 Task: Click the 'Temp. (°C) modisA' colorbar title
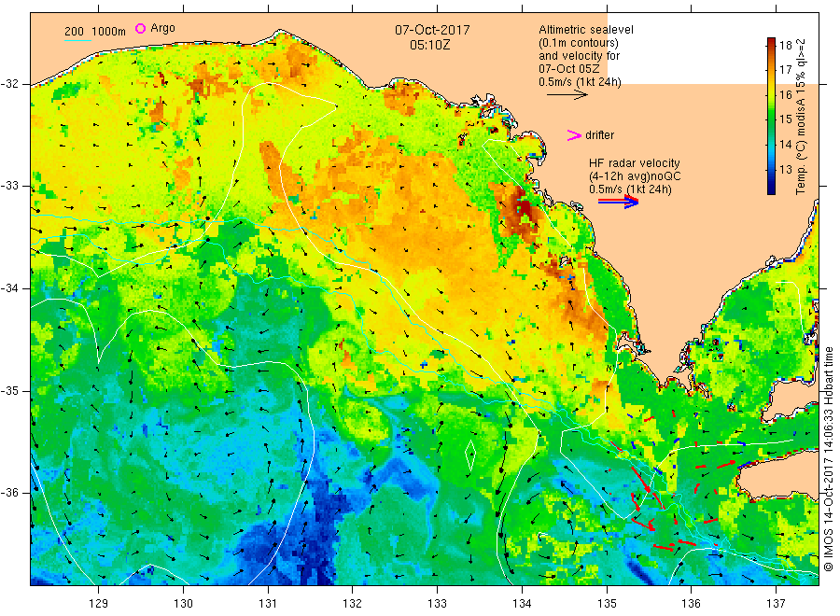tap(801, 147)
